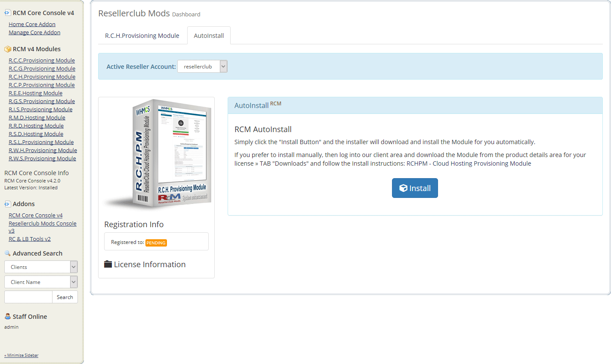Open Active Reseller Account dropdown
The image size is (611, 364).
pyautogui.click(x=202, y=66)
